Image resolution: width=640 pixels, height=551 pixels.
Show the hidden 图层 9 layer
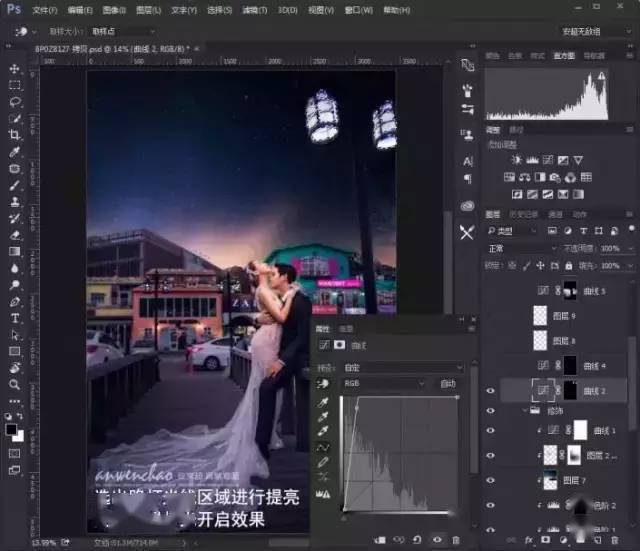[491, 316]
